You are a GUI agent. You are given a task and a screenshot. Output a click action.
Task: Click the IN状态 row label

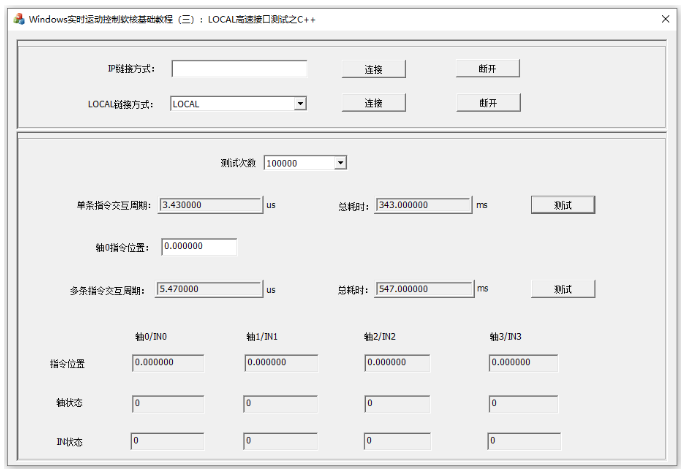click(69, 442)
